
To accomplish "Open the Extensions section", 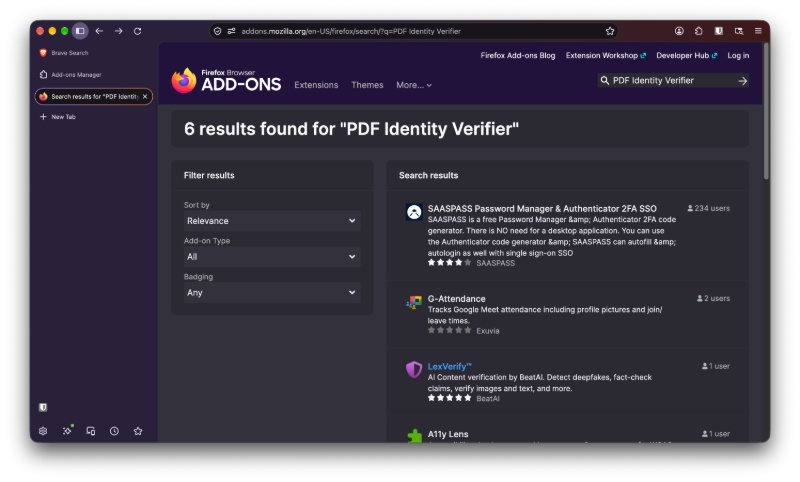I will pos(316,85).
